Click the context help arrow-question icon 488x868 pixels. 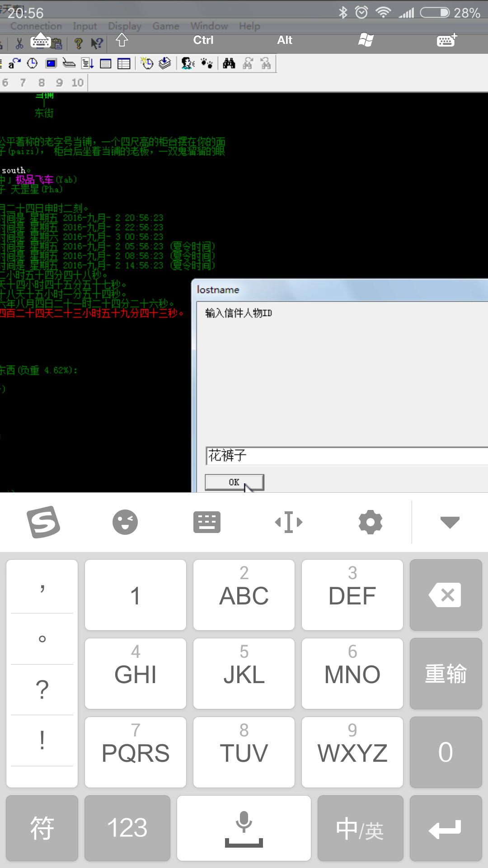click(97, 43)
